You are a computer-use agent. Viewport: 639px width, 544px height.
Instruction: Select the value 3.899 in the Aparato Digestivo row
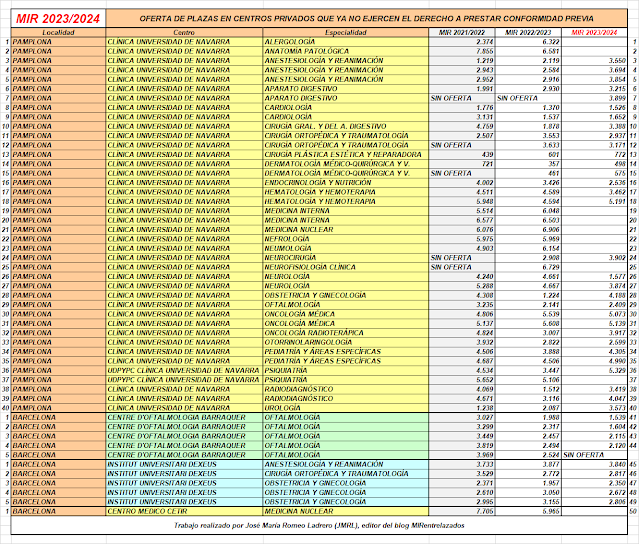pyautogui.click(x=617, y=98)
